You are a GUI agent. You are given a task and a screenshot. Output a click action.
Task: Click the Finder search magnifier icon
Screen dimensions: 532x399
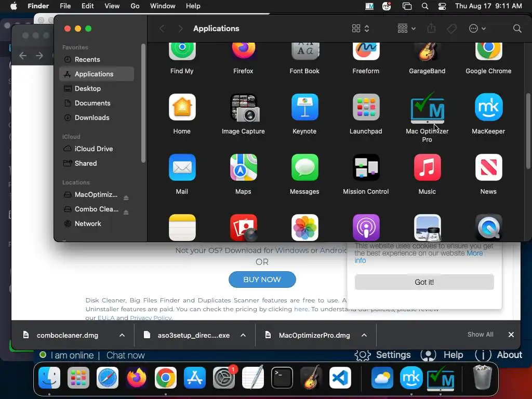click(x=517, y=29)
